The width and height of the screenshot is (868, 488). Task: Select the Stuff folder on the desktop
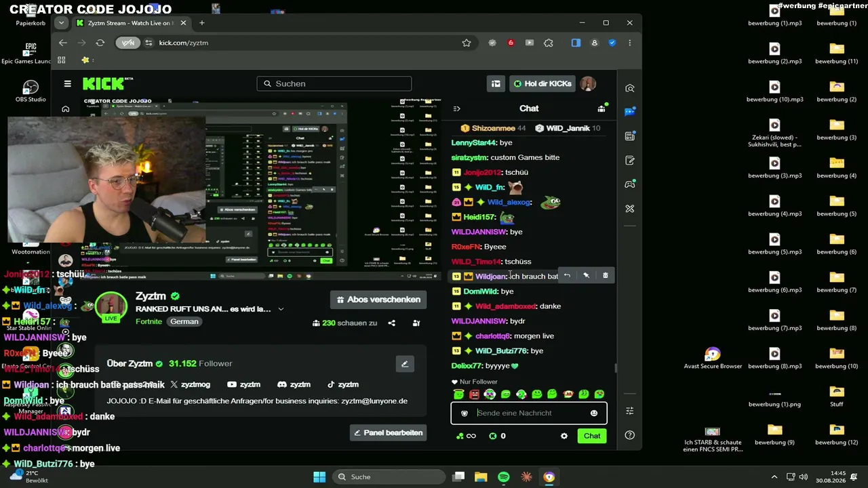click(x=837, y=396)
